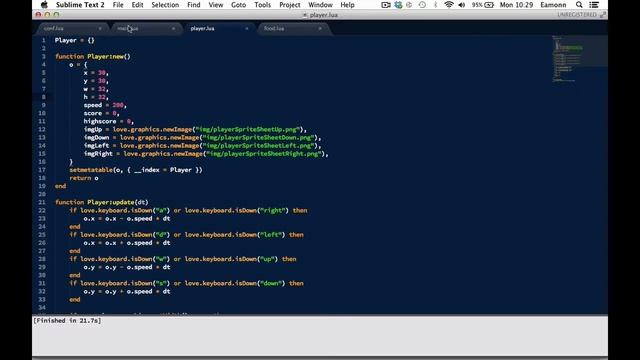Close the player.lua tab

pyautogui.click(x=247, y=29)
